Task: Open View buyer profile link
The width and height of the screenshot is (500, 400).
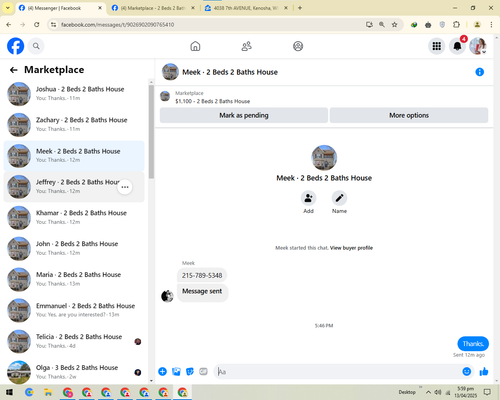Action: click(351, 248)
